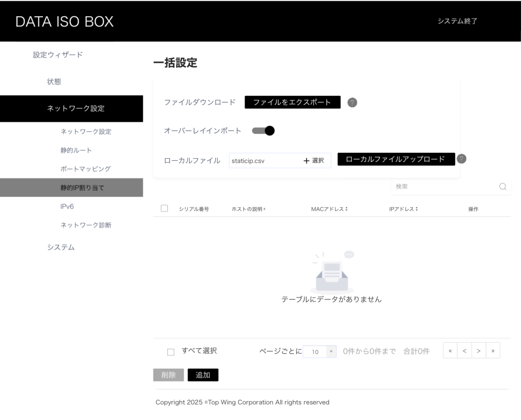Go to previous page button <
Image resolution: width=521 pixels, height=420 pixels.
point(464,351)
